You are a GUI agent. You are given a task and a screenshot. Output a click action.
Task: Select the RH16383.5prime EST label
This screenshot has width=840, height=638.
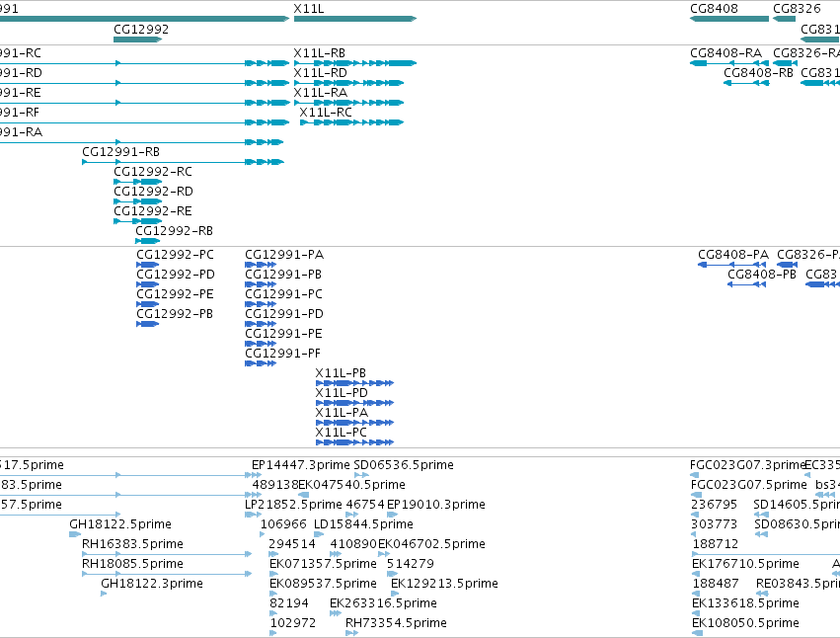coord(133,545)
